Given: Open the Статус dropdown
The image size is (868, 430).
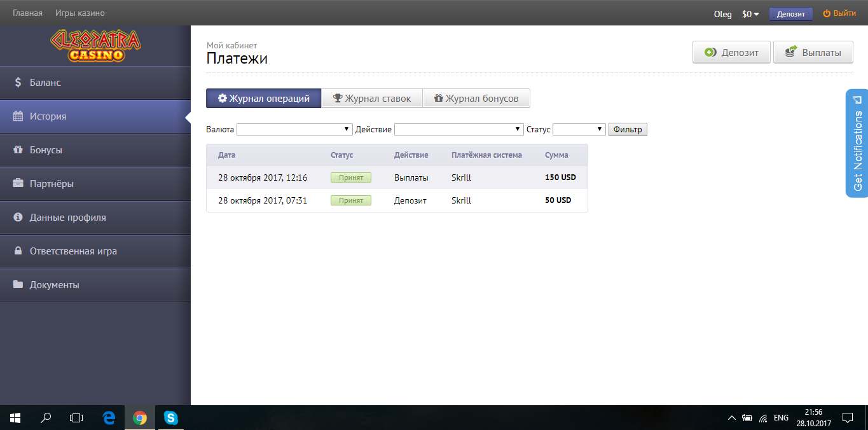Looking at the screenshot, I should point(579,129).
